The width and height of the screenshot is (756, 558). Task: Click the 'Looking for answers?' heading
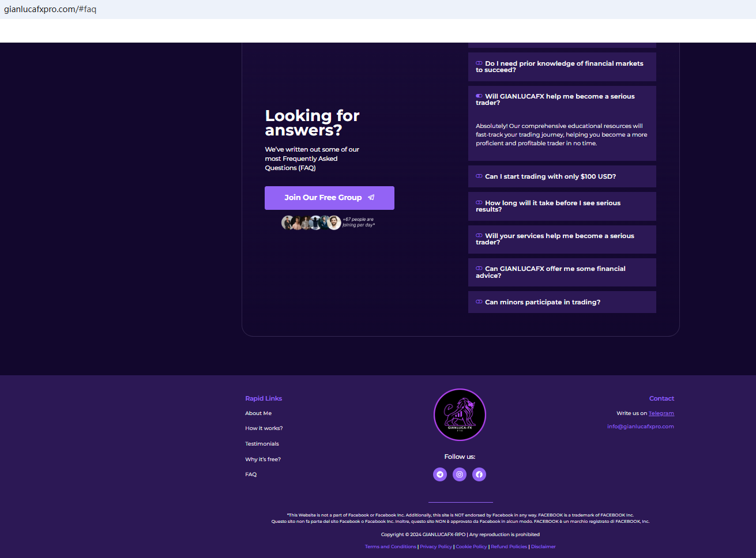pyautogui.click(x=312, y=123)
